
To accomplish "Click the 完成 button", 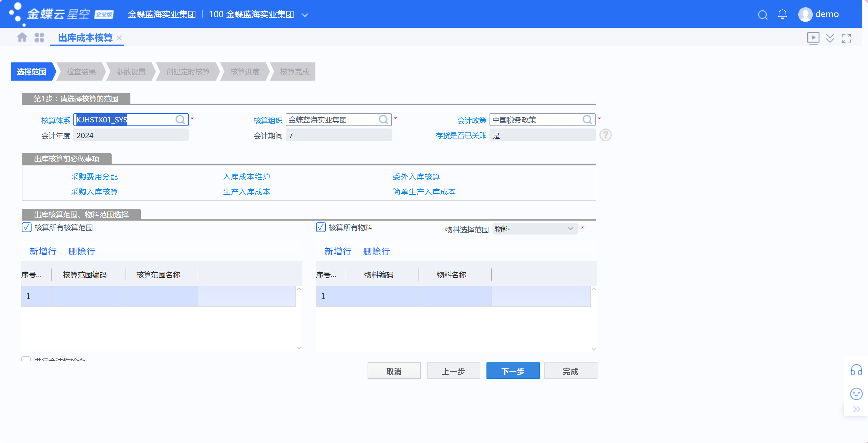I will point(570,371).
